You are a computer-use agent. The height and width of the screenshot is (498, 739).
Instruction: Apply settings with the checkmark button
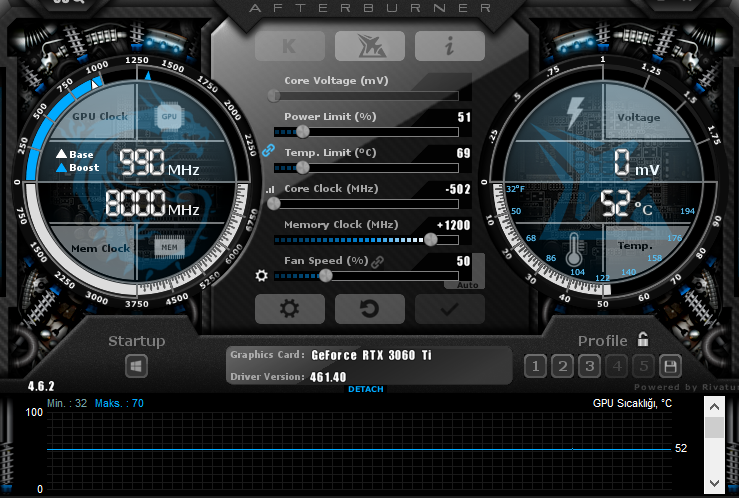450,309
